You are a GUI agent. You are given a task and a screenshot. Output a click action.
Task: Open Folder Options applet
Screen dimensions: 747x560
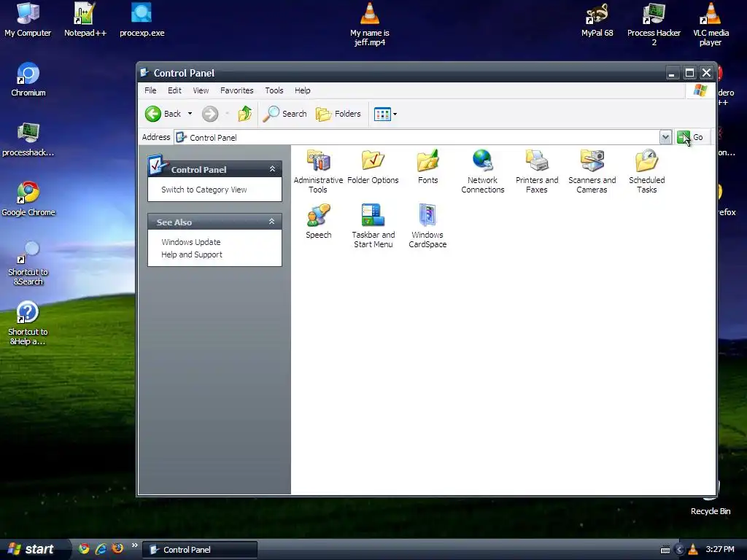click(x=373, y=167)
